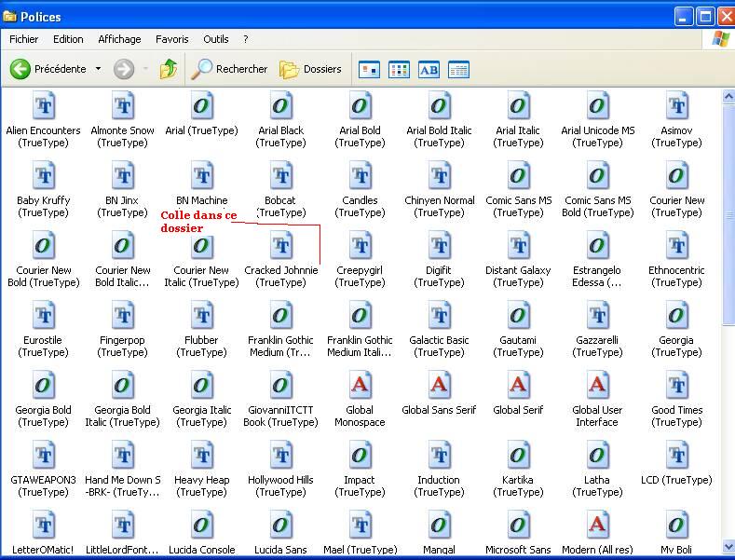This screenshot has height=560, width=735.
Task: Select the Arial Unicode MS font icon
Action: [598, 105]
